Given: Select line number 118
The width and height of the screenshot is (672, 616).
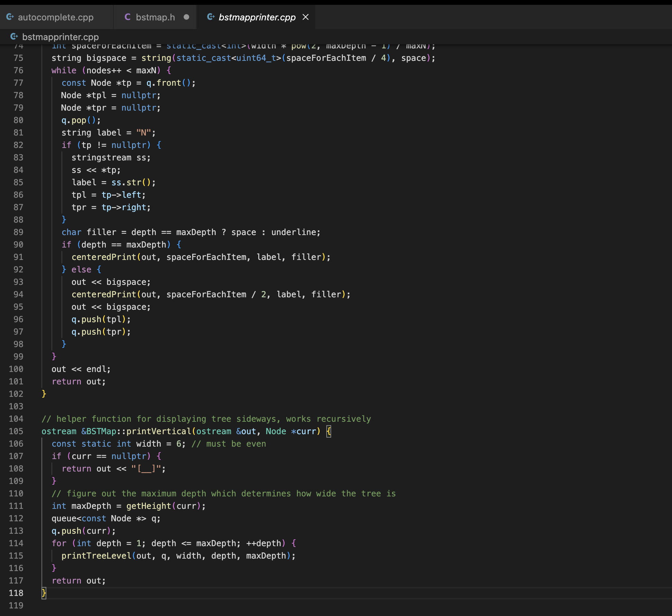Looking at the screenshot, I should tap(16, 593).
